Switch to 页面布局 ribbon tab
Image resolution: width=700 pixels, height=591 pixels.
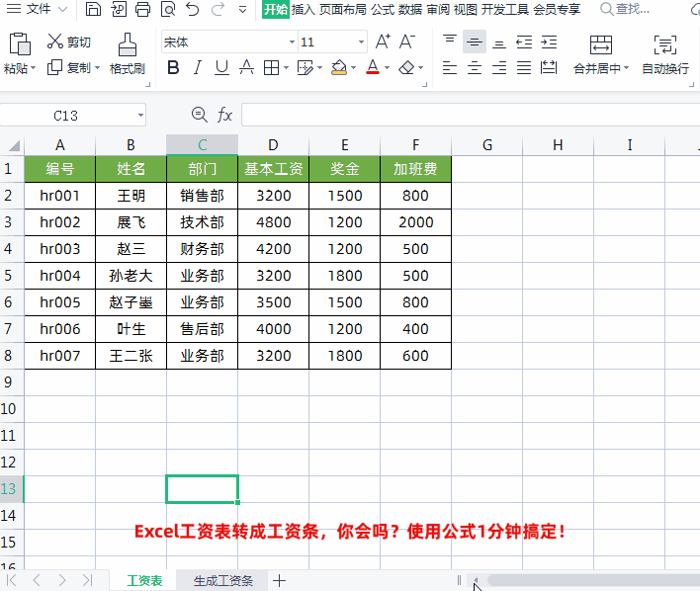[343, 9]
